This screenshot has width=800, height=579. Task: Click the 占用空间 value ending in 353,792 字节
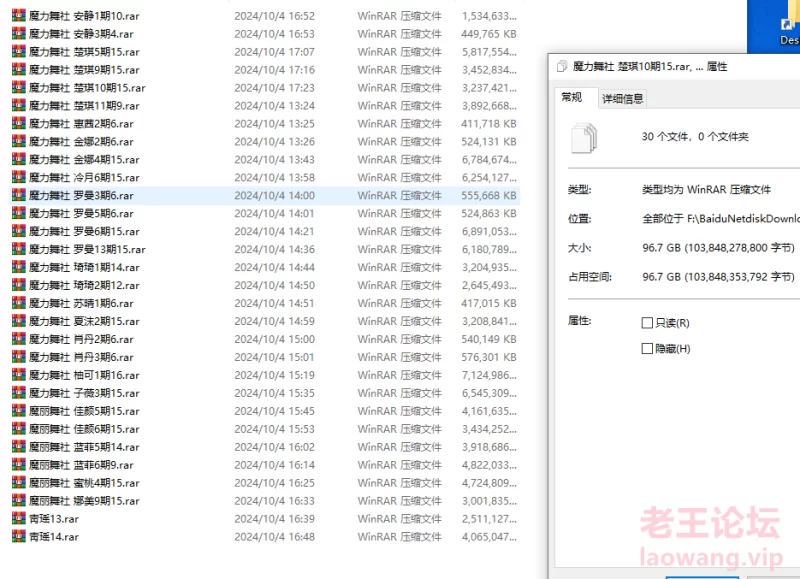pos(718,276)
